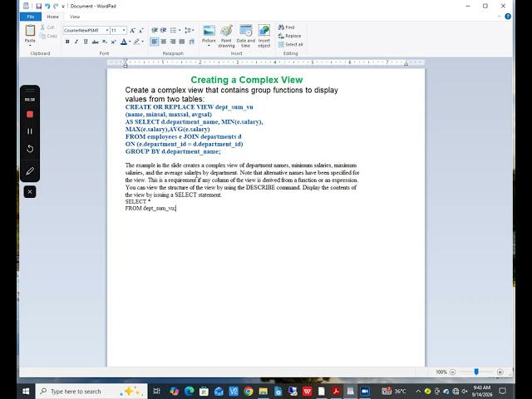Center align the text
The image size is (532, 399).
point(164,42)
